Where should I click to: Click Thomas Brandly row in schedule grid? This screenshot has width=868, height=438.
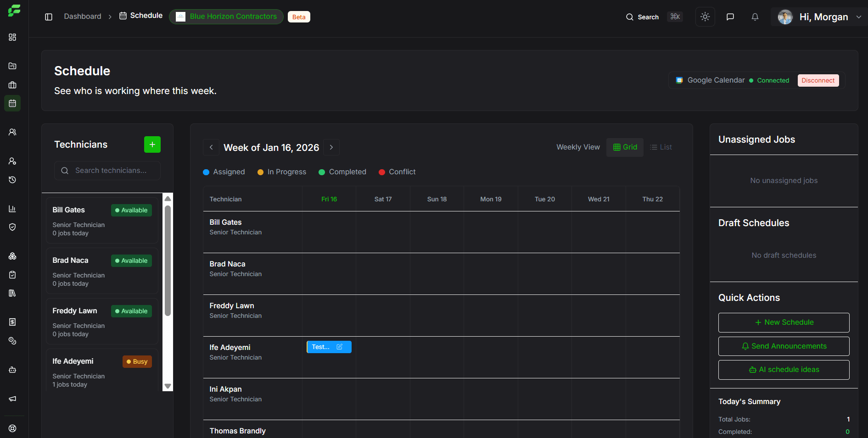pyautogui.click(x=441, y=429)
